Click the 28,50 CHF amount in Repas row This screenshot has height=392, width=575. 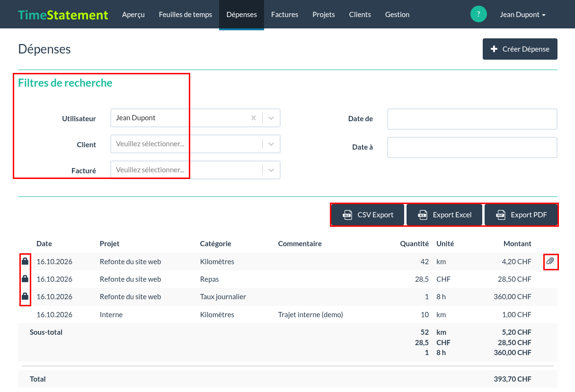(515, 279)
